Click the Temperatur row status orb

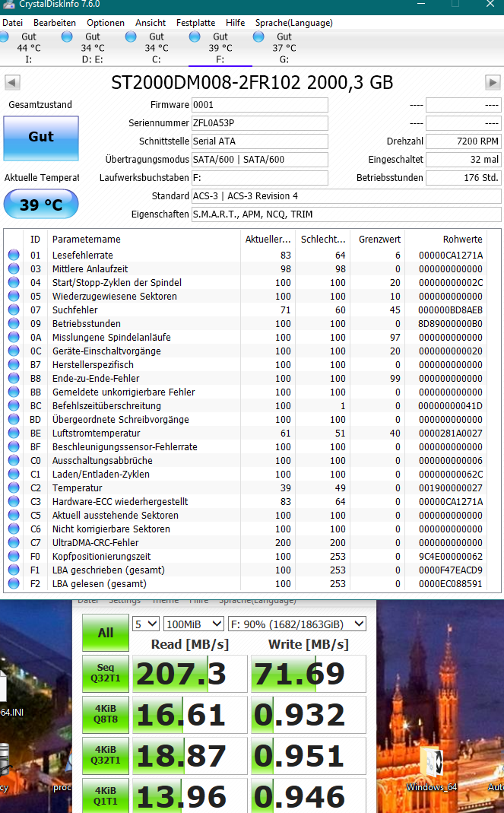[14, 488]
